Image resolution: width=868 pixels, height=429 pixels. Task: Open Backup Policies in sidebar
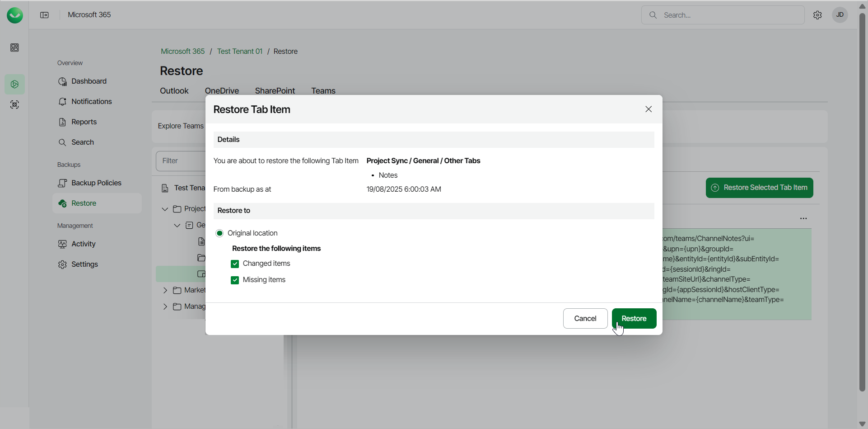(x=96, y=183)
